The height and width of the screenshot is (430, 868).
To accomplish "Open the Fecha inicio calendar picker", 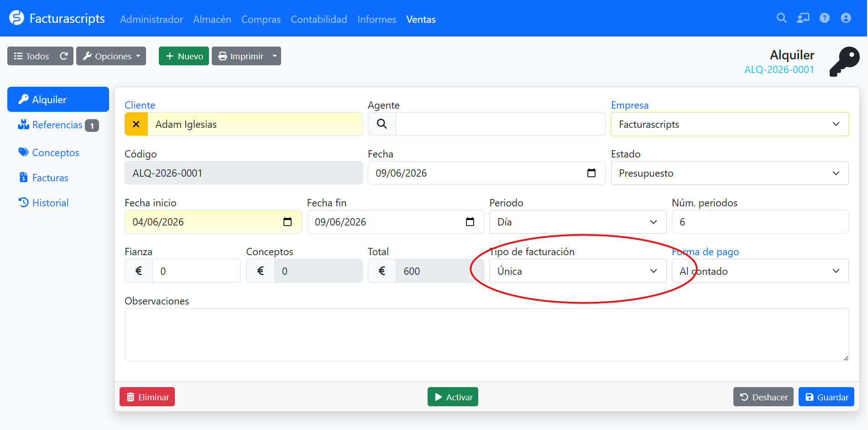I will click(288, 222).
